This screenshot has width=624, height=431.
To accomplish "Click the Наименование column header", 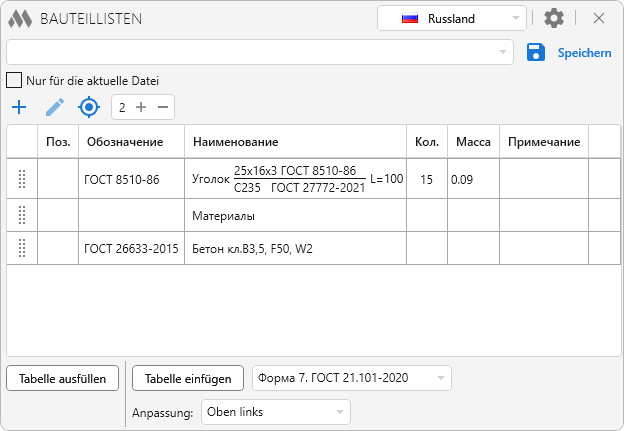I will click(295, 142).
